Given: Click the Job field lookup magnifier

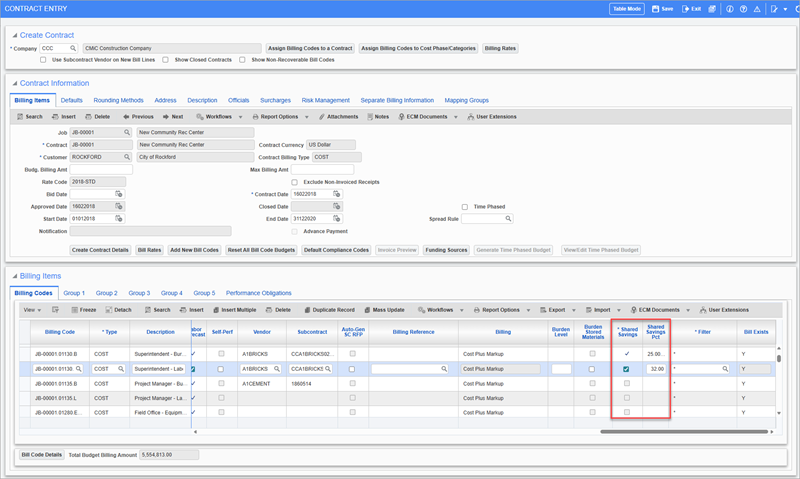Looking at the screenshot, I should coord(127,132).
